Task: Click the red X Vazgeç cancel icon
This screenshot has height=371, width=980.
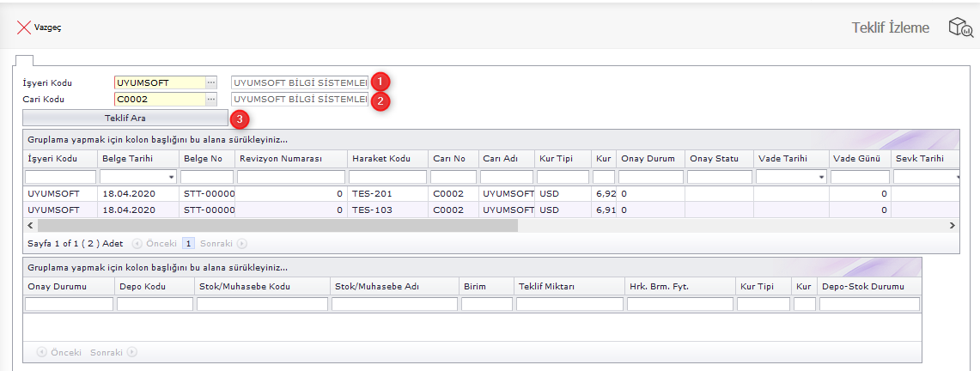Action: 24,27
